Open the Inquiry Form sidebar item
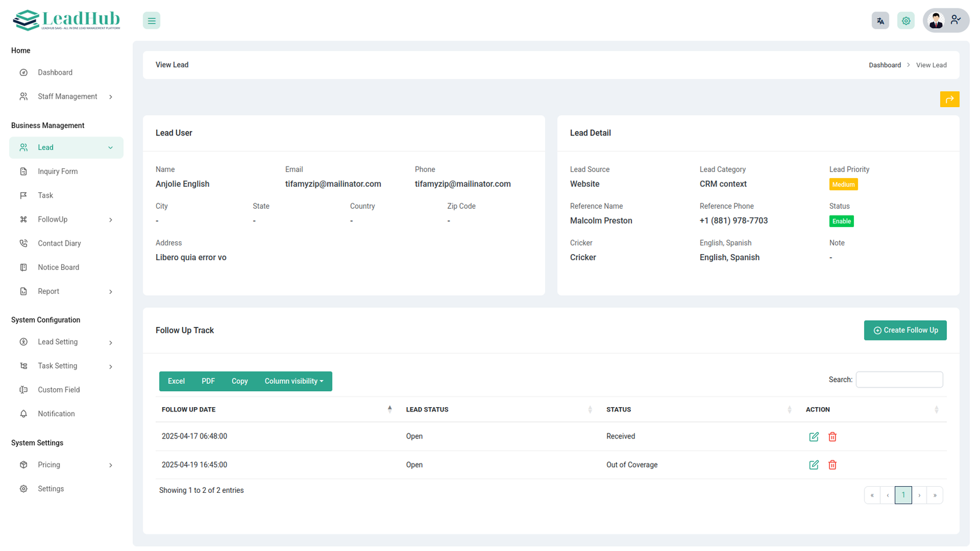 [58, 171]
